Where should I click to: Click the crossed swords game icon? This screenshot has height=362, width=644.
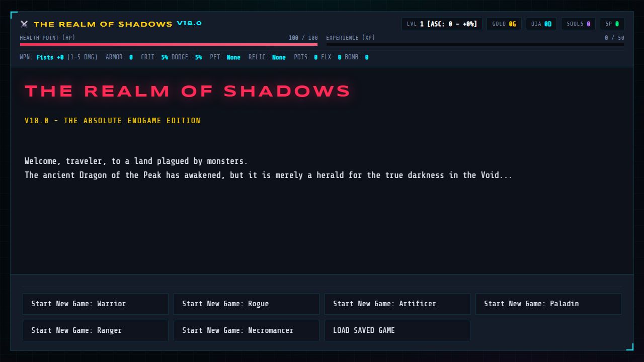click(x=24, y=24)
